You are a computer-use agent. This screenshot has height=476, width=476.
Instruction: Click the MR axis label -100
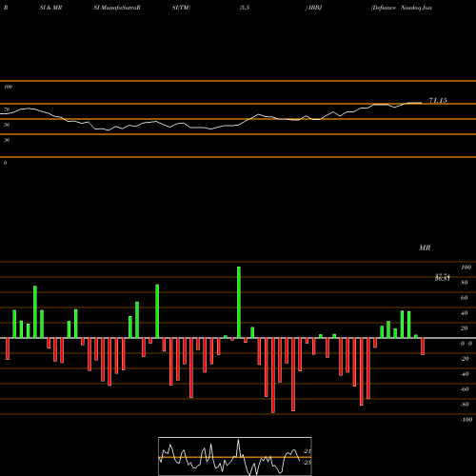point(466,420)
